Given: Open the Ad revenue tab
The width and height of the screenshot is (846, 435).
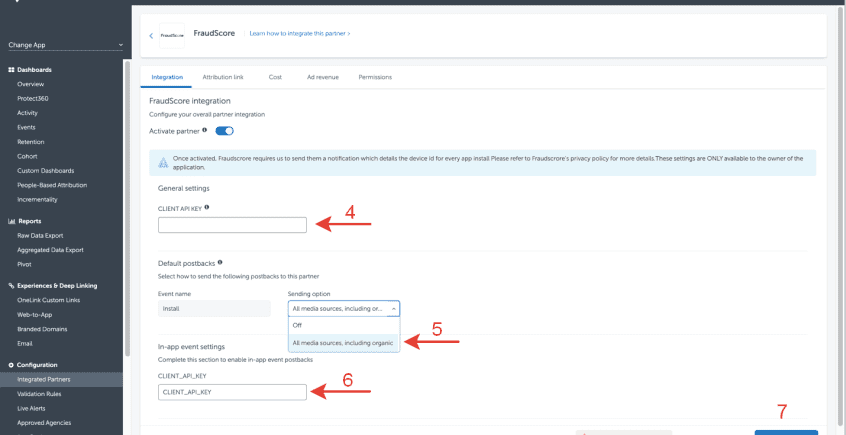Looking at the screenshot, I should 323,77.
